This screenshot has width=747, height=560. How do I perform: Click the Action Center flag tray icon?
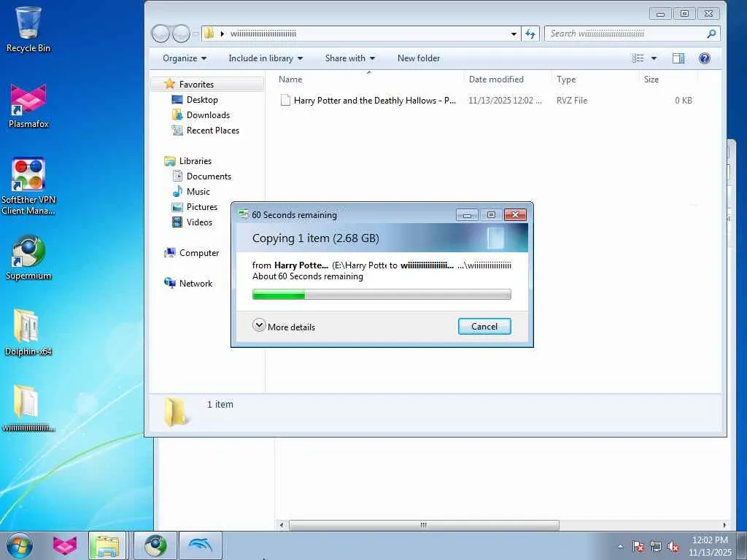click(x=638, y=547)
